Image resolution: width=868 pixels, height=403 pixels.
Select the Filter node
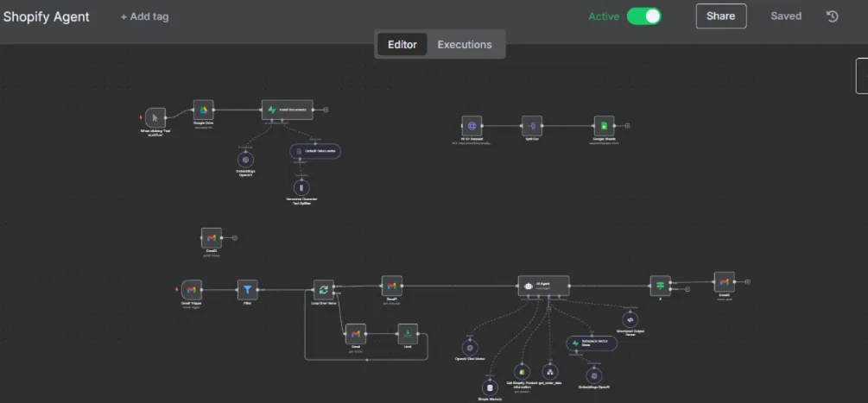point(248,290)
